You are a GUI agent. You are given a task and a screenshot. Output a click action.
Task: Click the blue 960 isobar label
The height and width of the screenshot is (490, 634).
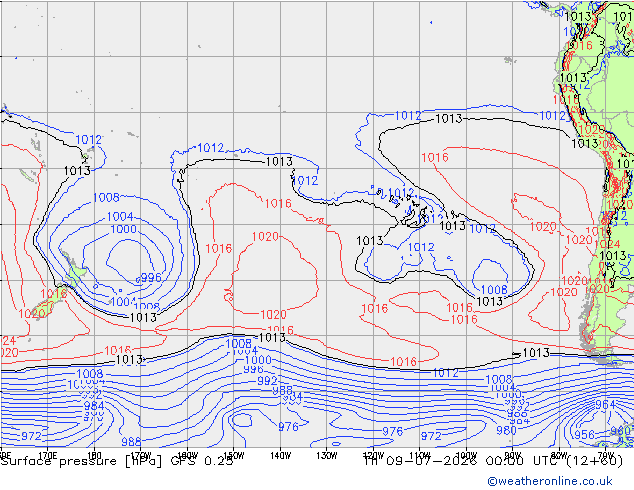[620, 431]
